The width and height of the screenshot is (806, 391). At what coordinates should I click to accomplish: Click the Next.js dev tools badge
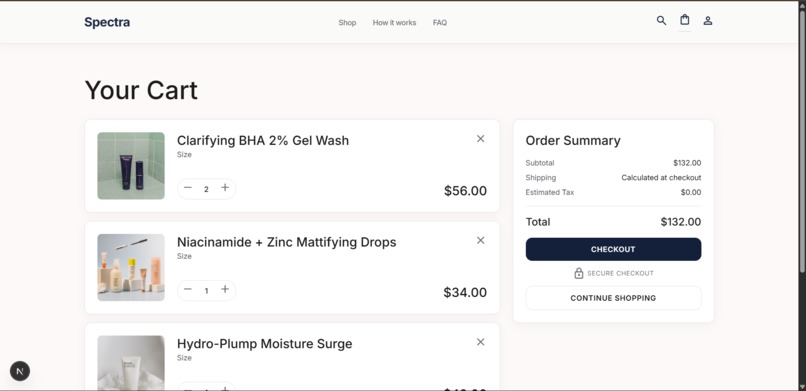(x=20, y=371)
